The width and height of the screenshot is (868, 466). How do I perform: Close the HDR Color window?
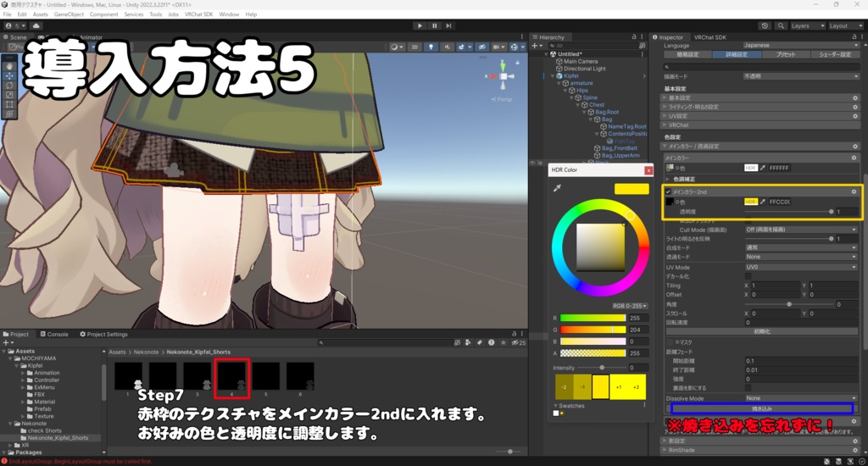coord(648,170)
